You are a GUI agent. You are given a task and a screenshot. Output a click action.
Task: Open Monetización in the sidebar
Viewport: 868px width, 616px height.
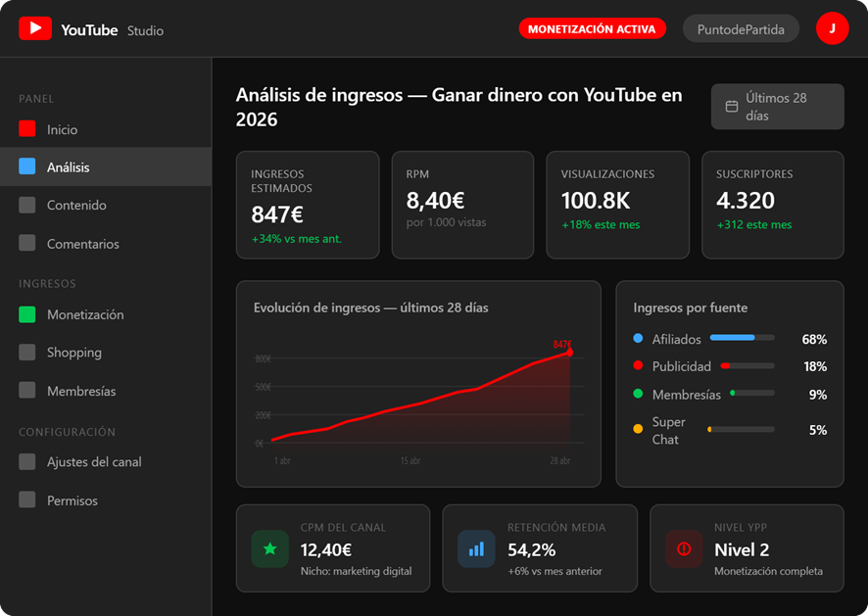[106, 314]
